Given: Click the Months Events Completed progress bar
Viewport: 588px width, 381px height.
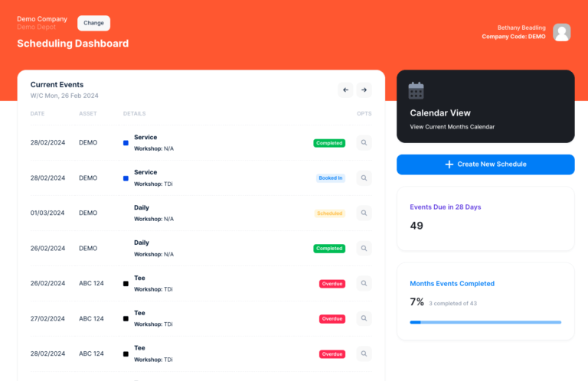Looking at the screenshot, I should [485, 322].
